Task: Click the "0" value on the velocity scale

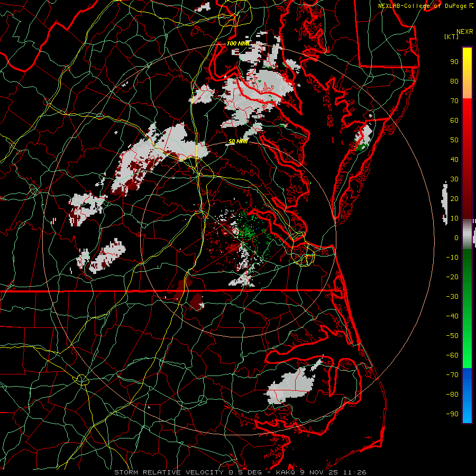Action: (456, 238)
